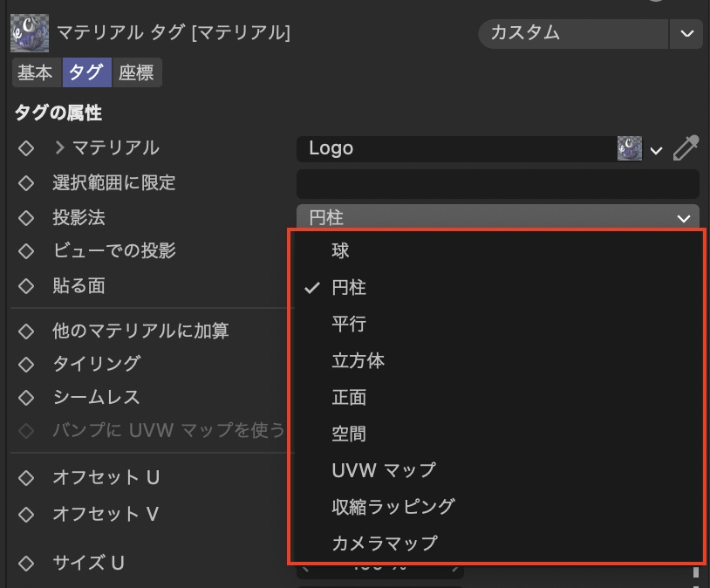Screen dimensions: 710x588
Task: Click keyframe diamond next to タイリング
Action: pos(25,364)
